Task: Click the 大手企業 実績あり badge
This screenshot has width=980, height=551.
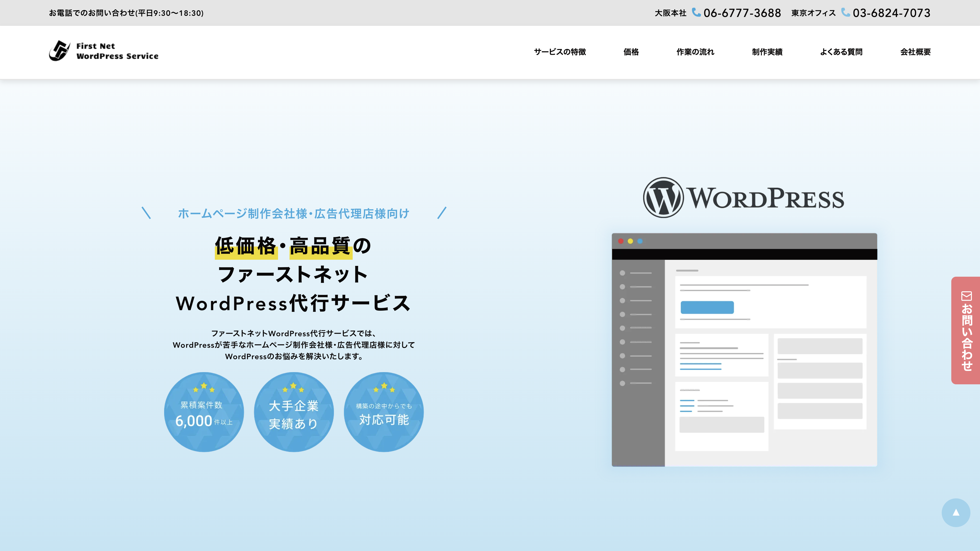Action: (x=294, y=412)
